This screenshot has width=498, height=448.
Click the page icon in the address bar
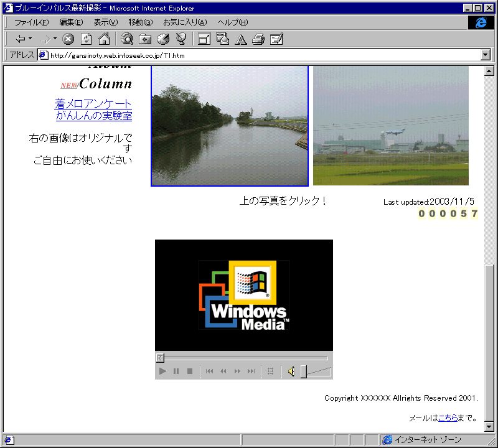point(43,55)
